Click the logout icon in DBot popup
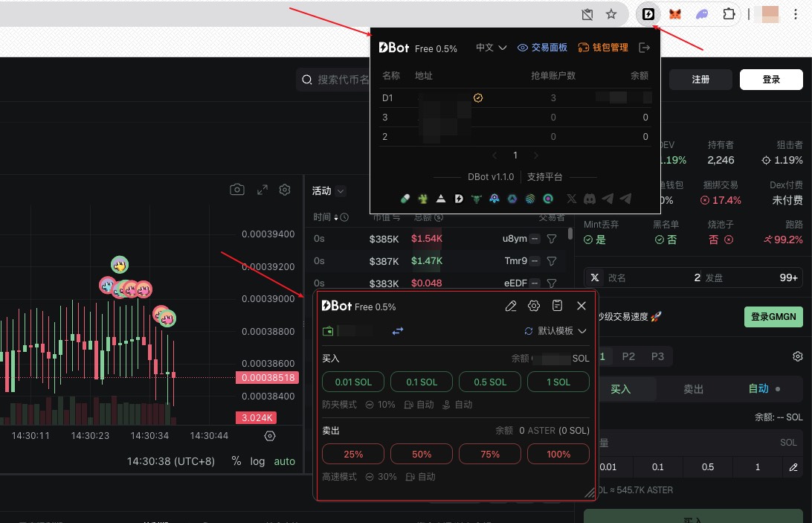Viewport: 812px width, 523px height. (x=645, y=48)
